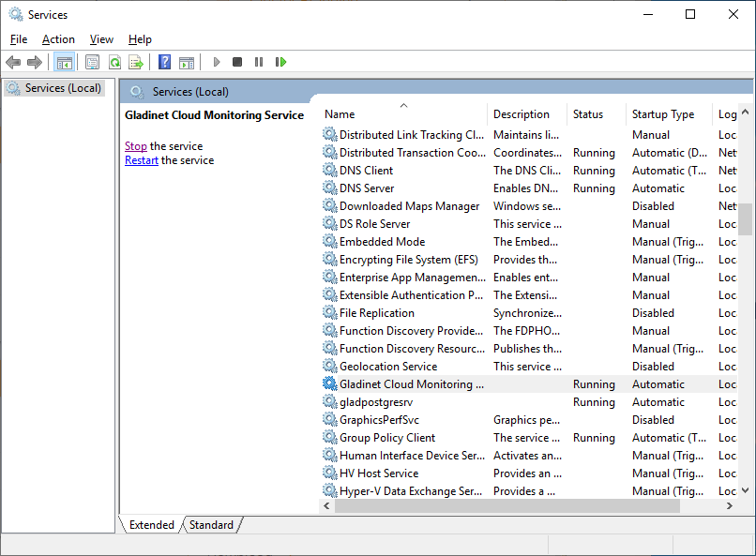The width and height of the screenshot is (756, 556).
Task: Click the Start Service play icon
Action: [217, 62]
